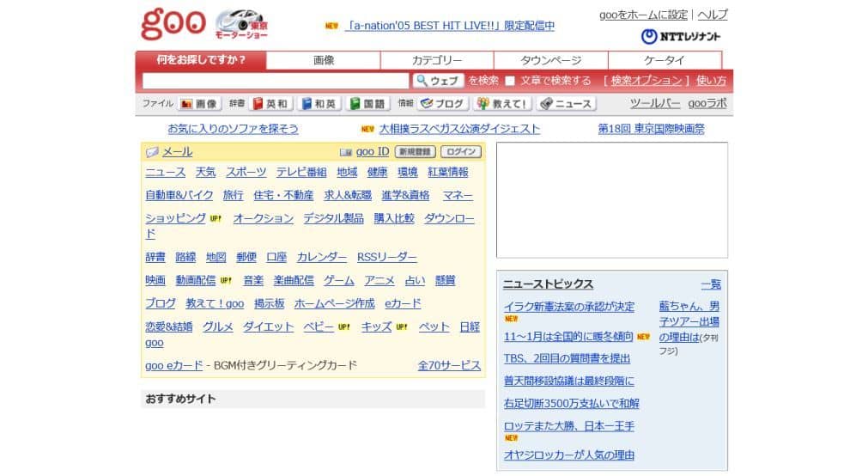Switch to the 画像 tab
The height and width of the screenshot is (476, 868).
coord(324,60)
